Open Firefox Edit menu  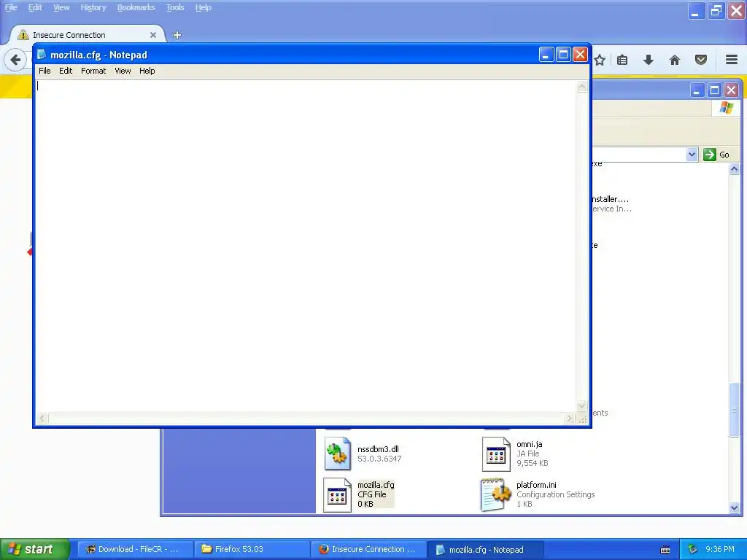[35, 7]
